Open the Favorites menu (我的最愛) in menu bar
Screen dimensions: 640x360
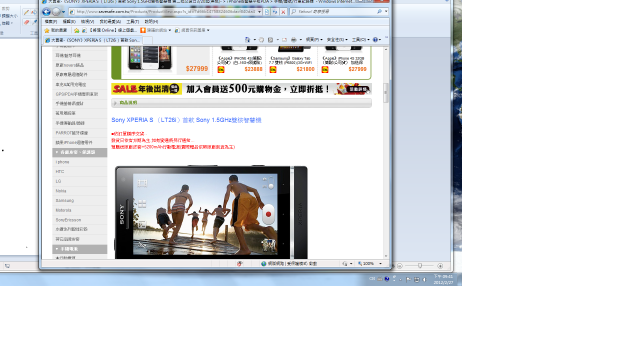(x=110, y=22)
